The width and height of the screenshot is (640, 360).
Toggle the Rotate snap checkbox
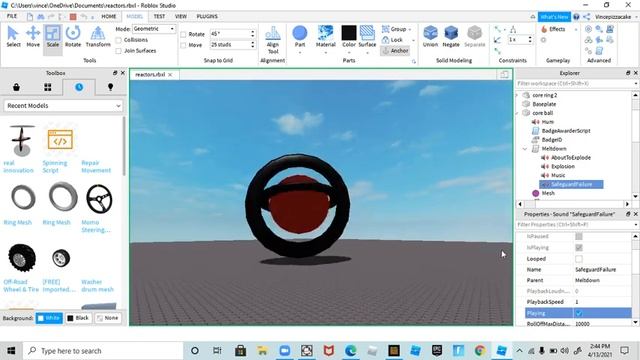[x=183, y=34]
